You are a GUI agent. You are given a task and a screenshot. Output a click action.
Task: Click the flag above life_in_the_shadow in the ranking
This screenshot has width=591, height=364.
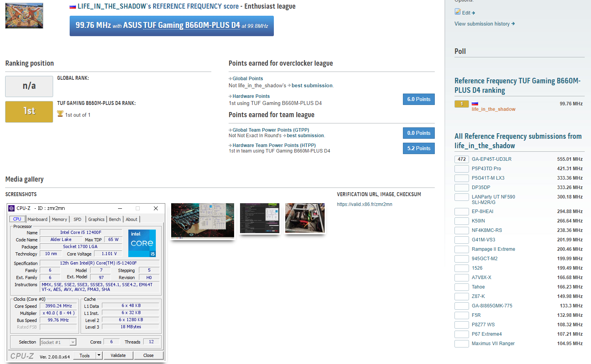coord(475,104)
